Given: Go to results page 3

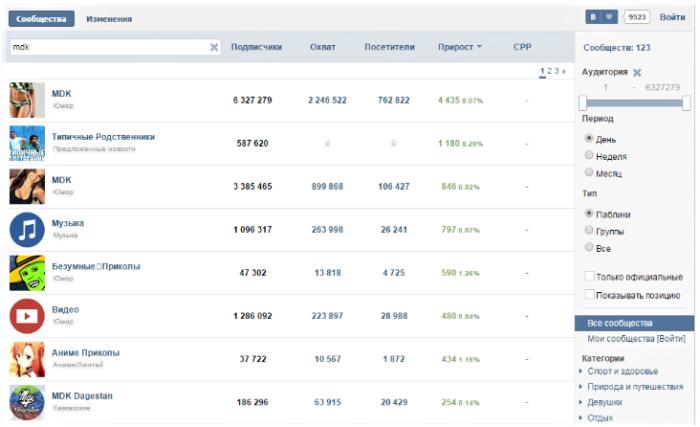Looking at the screenshot, I should [556, 71].
